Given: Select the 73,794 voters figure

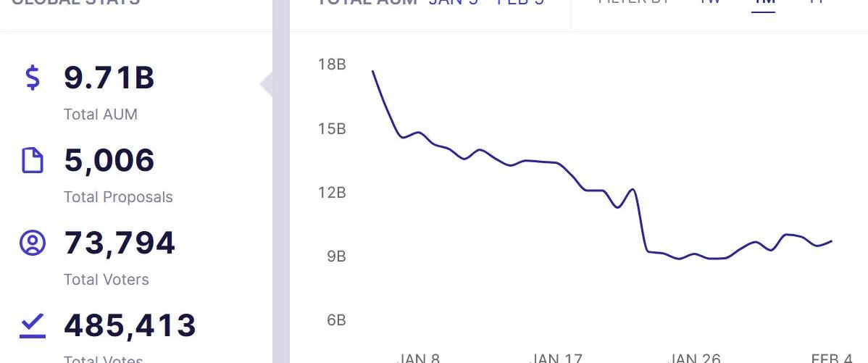Looking at the screenshot, I should pos(120,243).
